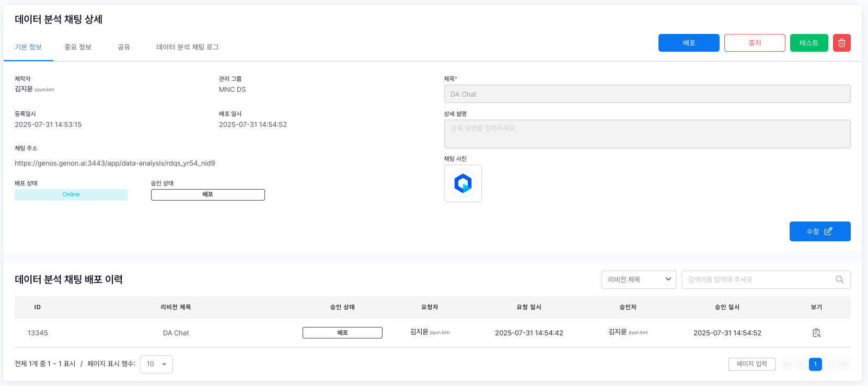Click the chat photo logo thumbnail

(x=462, y=183)
